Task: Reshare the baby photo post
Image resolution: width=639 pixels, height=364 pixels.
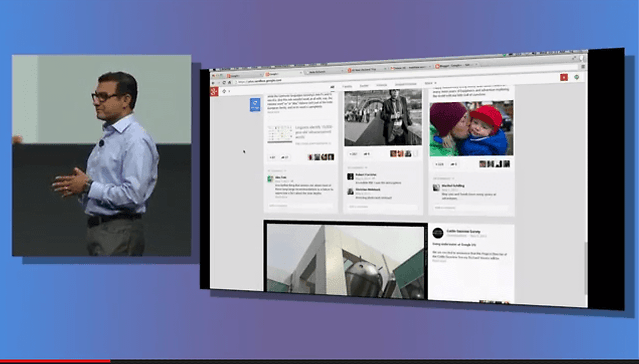Action: coord(454,165)
